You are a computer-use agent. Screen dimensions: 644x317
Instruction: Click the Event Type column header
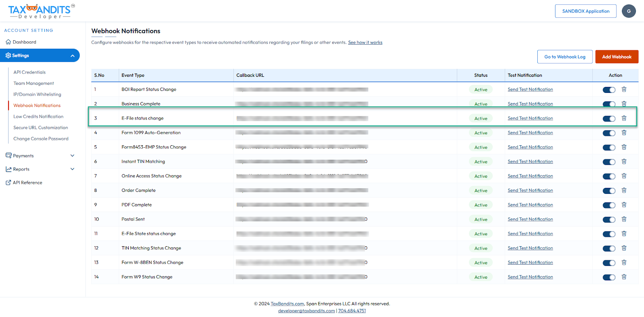pos(133,75)
